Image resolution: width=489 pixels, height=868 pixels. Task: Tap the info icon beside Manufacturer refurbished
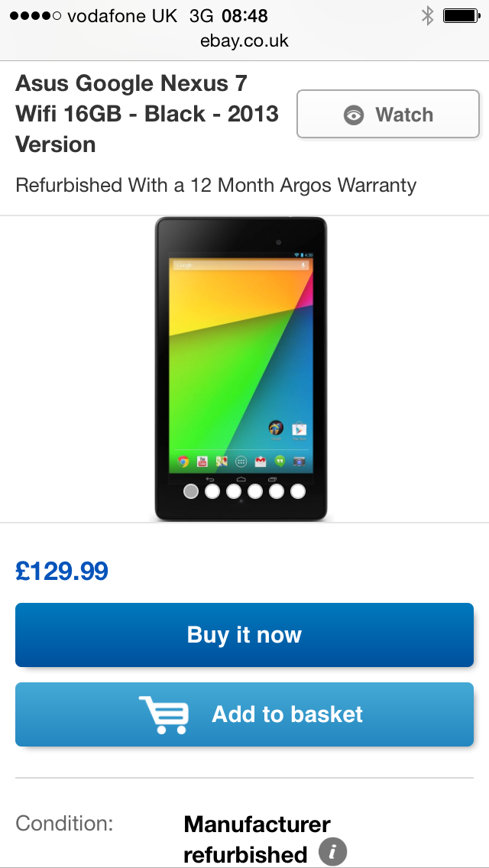pyautogui.click(x=333, y=851)
